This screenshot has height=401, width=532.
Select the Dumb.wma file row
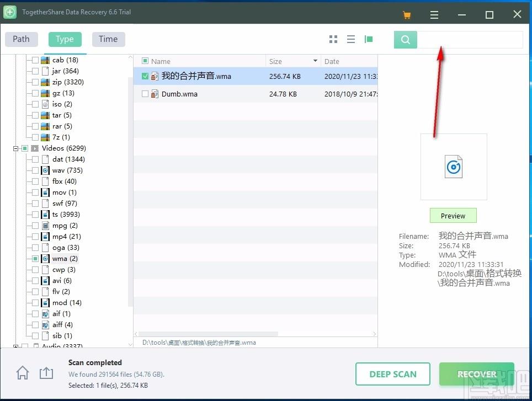coord(256,94)
